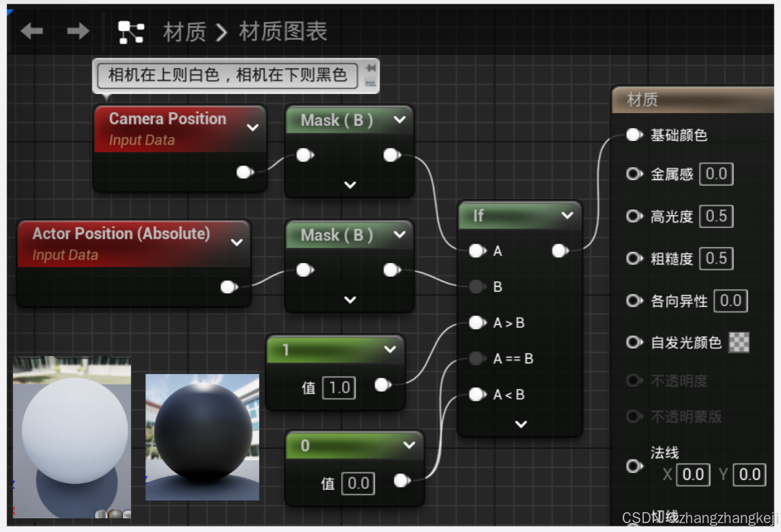Expand the Actor Position (Absolute) node dropdown
This screenshot has height=532, width=781.
tap(236, 242)
